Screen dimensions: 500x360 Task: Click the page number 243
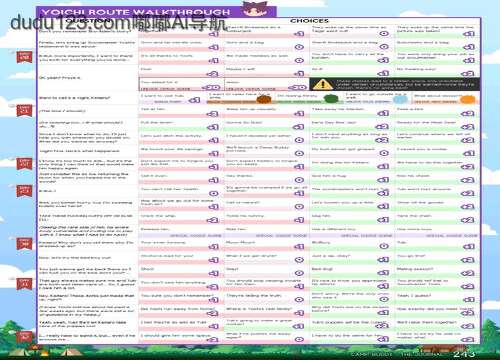[464, 354]
